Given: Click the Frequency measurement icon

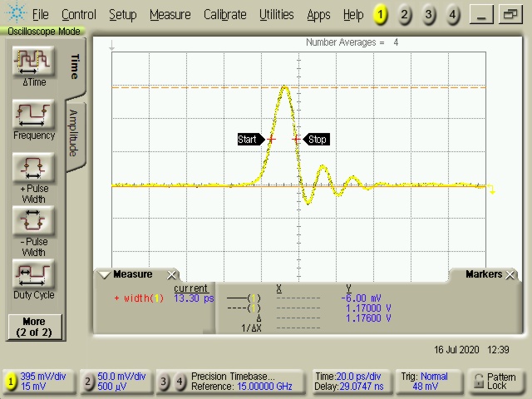Looking at the screenshot, I should point(34,116).
